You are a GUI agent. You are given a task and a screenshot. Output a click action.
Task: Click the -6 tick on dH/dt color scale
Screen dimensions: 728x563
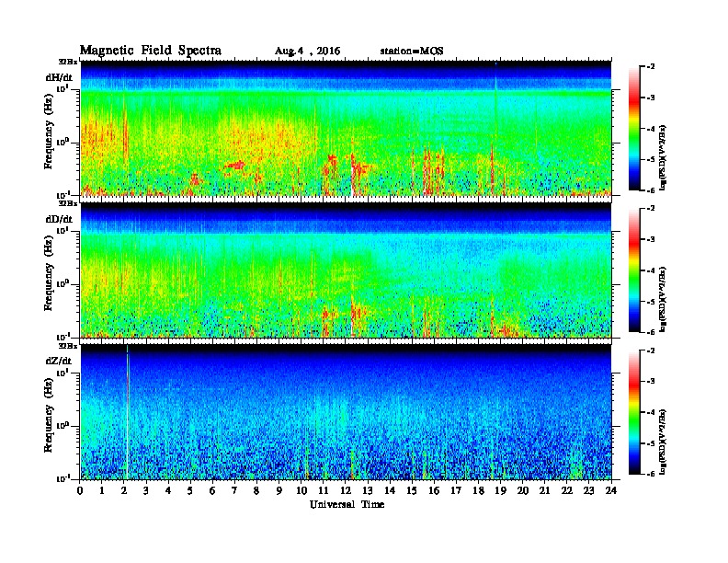651,190
